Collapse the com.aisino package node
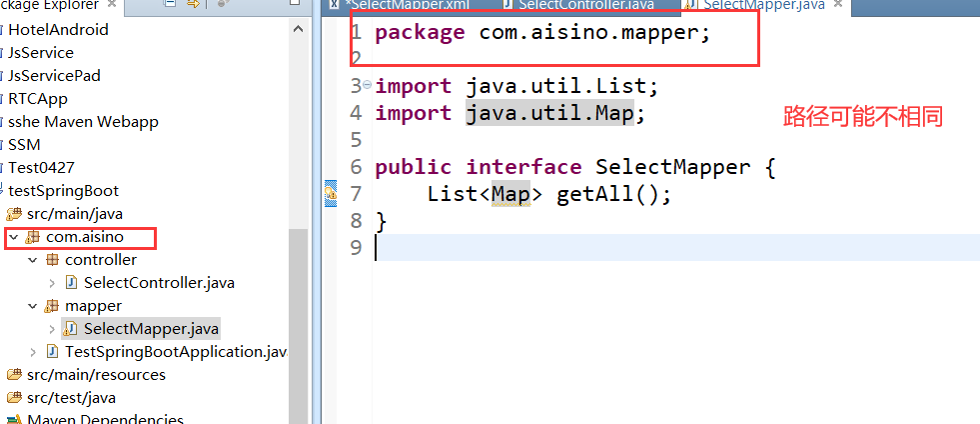Viewport: 980px width, 424px height. pyautogui.click(x=13, y=238)
